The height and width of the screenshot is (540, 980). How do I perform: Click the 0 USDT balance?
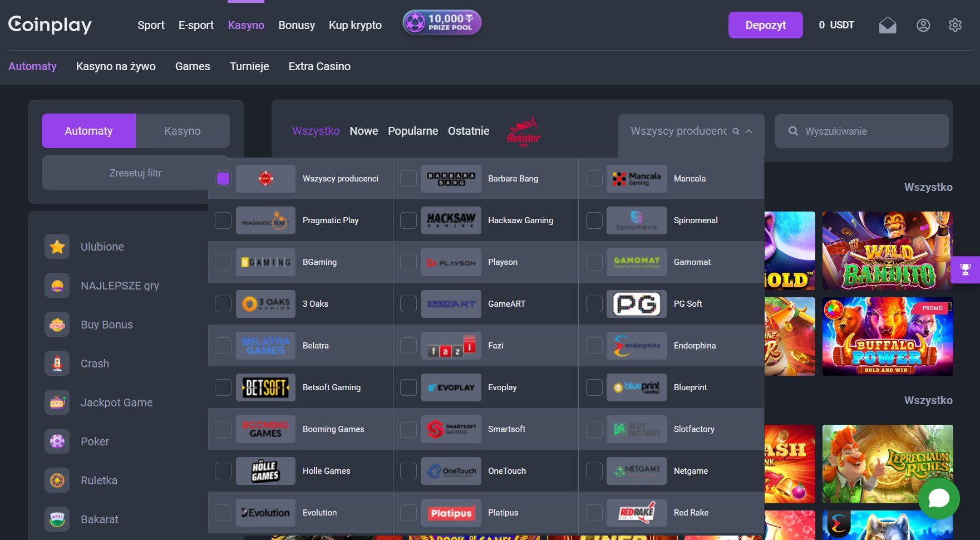[x=836, y=25]
